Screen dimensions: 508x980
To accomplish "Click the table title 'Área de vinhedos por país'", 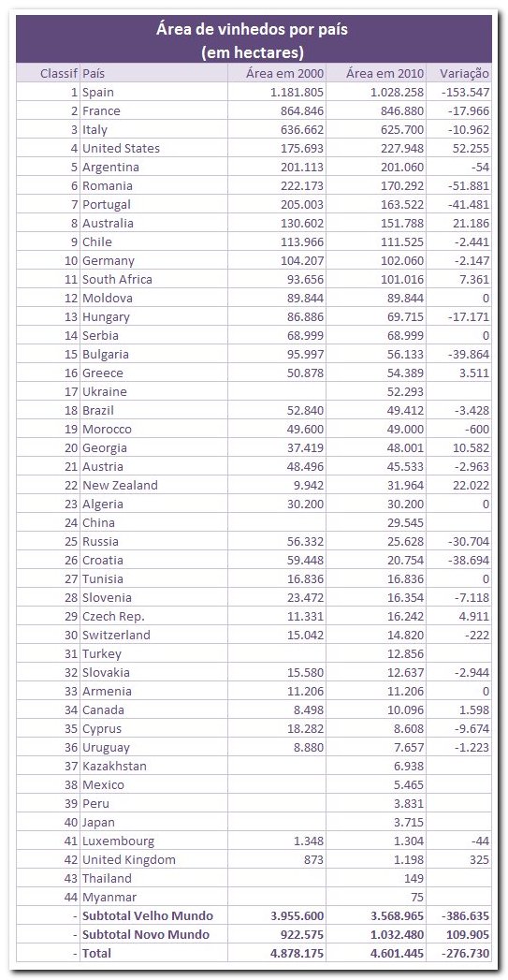I will point(254,30).
